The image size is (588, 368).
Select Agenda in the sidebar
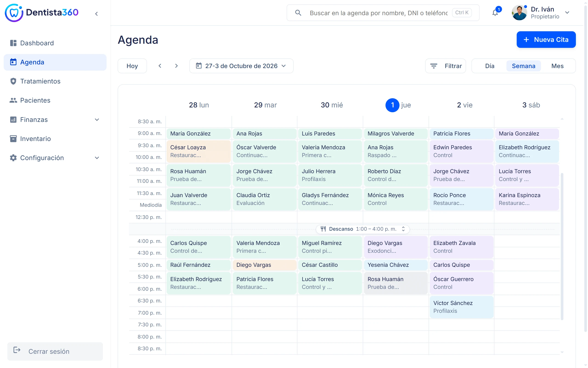tap(55, 62)
